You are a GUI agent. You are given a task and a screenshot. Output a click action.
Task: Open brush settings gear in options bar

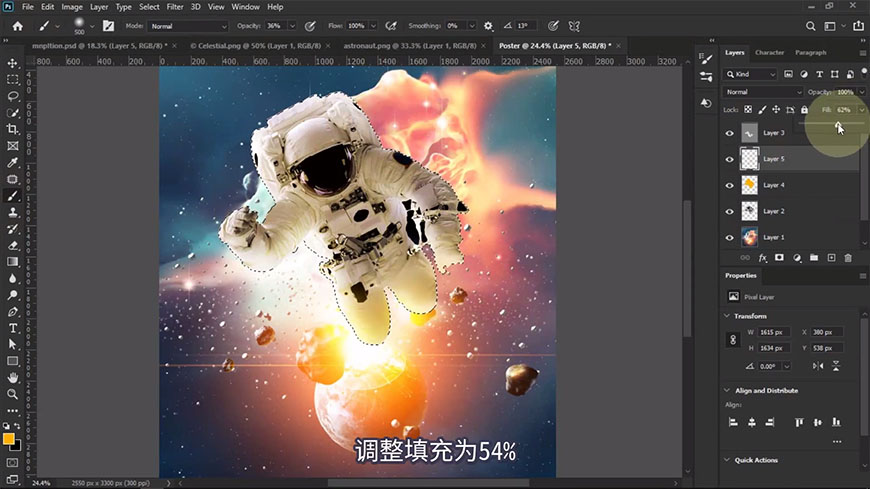488,26
